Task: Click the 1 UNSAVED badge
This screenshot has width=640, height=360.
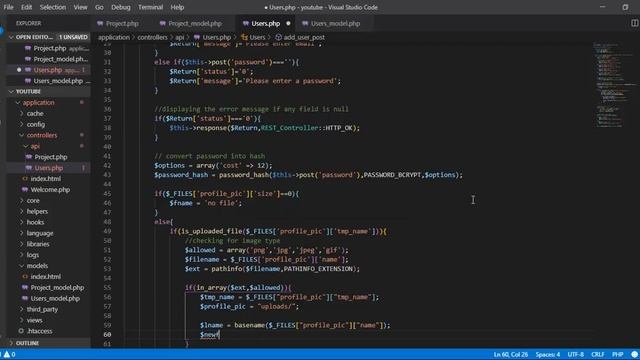Action: coord(73,37)
